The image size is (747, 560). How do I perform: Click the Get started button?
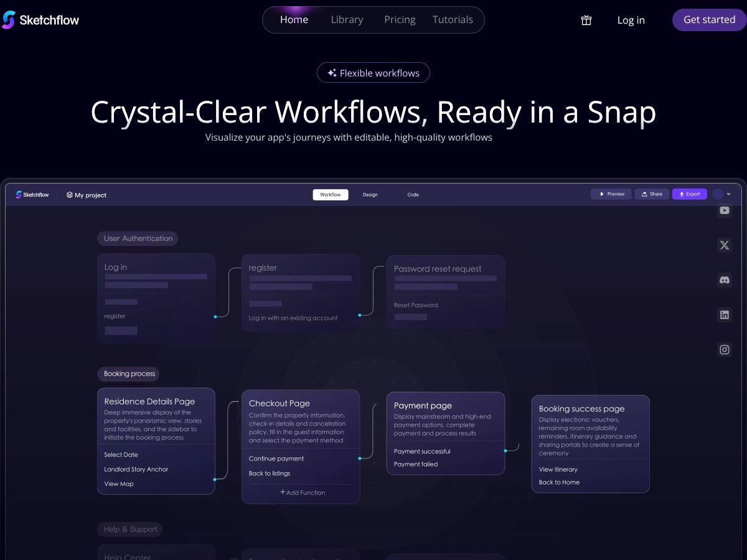(x=708, y=19)
